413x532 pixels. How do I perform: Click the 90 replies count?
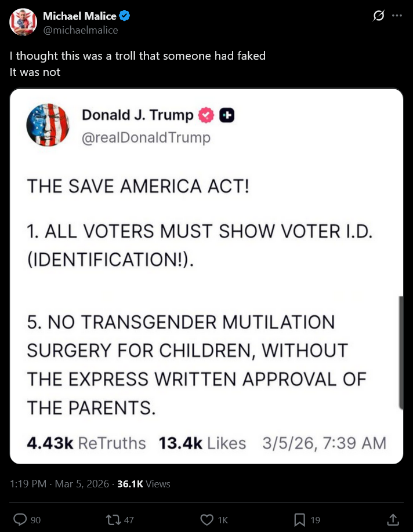click(x=35, y=520)
